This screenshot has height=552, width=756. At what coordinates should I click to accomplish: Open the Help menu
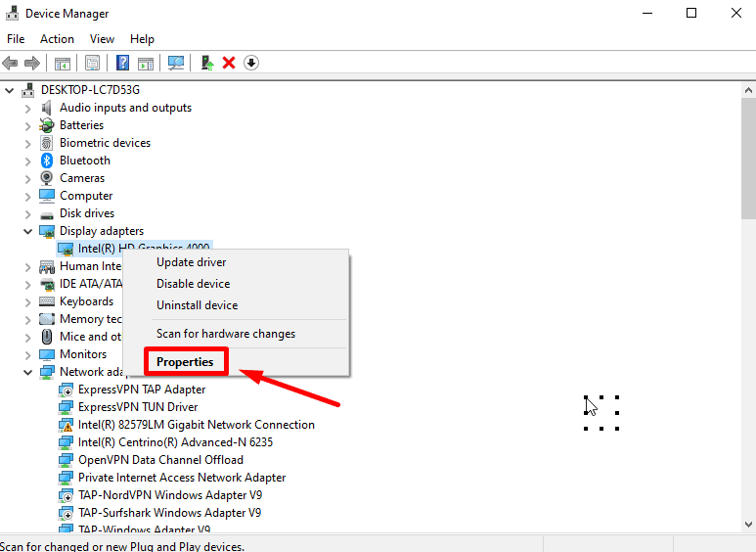point(142,39)
